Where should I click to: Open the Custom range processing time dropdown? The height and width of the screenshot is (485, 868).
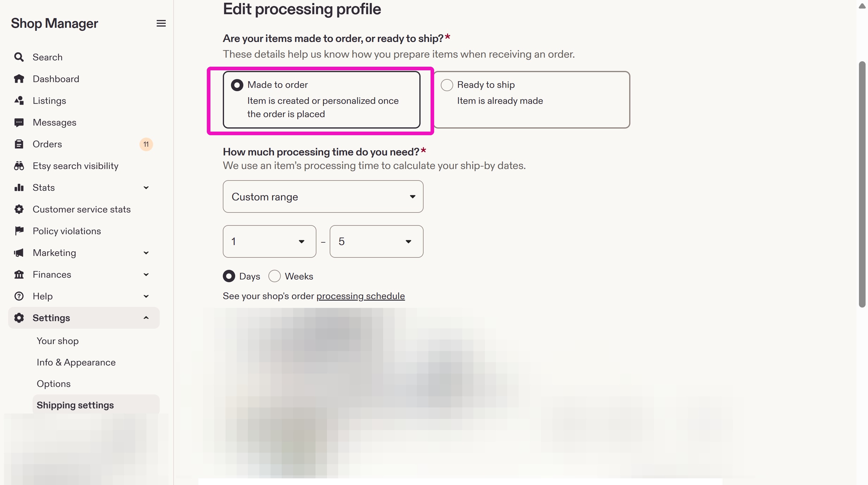click(x=323, y=196)
